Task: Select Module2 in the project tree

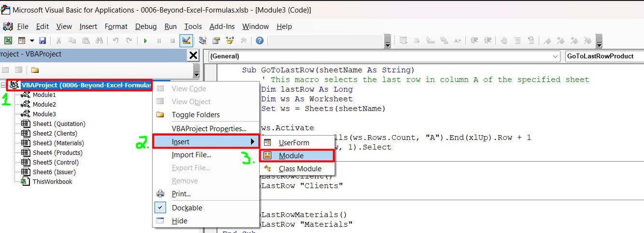Action: click(x=44, y=105)
